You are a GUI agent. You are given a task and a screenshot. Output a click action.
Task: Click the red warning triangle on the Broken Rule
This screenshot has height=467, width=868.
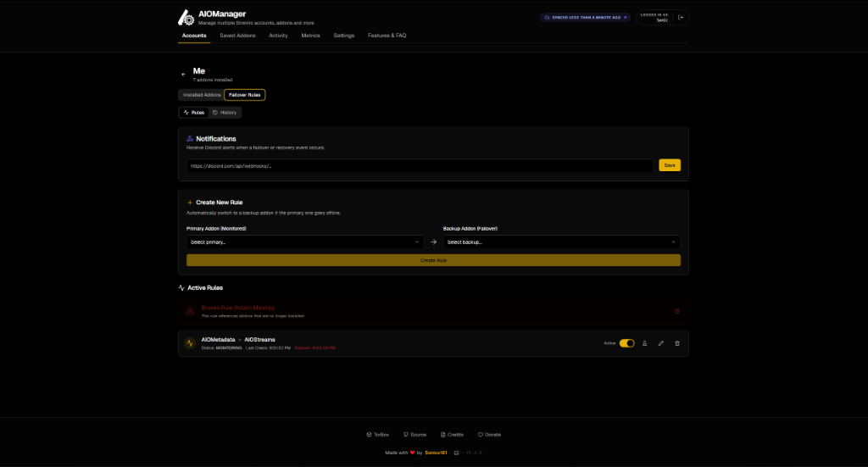190,312
